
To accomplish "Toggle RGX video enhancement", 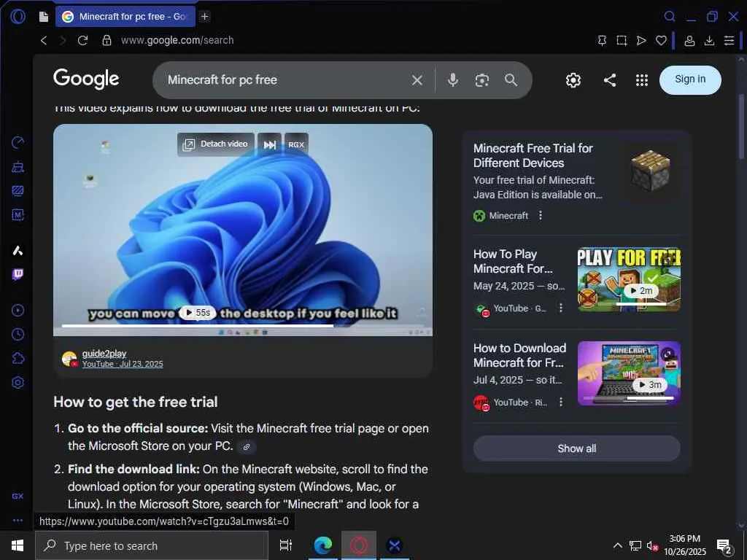I will [296, 144].
